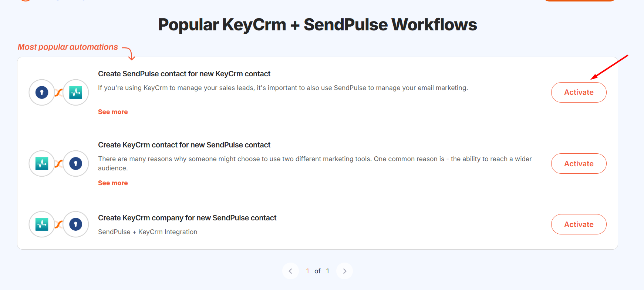
Task: Open 'Create KeyCrm contact for new SendPulse contact' title
Action: tap(184, 145)
